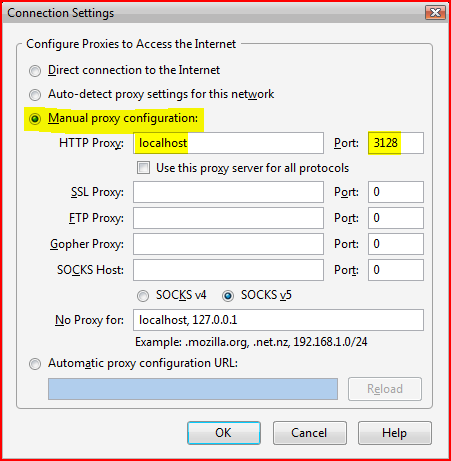Open the Help button
The width and height of the screenshot is (451, 461).
point(395,433)
